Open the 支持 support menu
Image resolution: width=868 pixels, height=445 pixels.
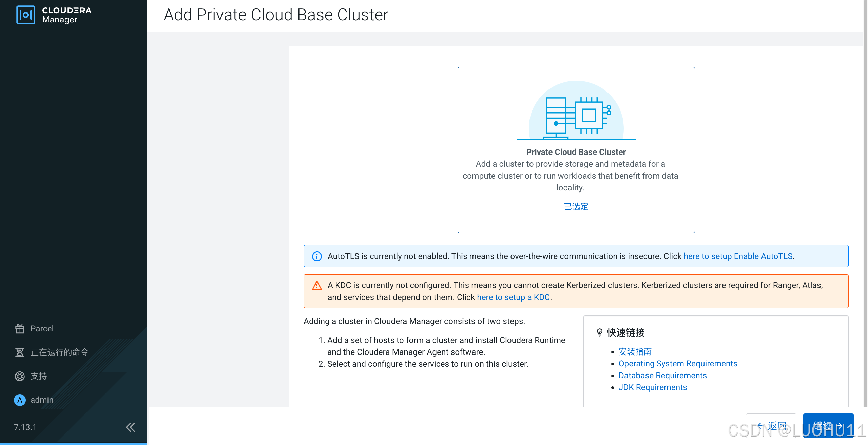[x=39, y=376]
